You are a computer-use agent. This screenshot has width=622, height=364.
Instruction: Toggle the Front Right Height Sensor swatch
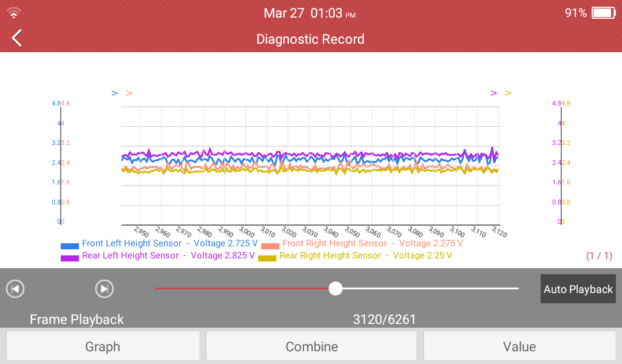(x=270, y=246)
